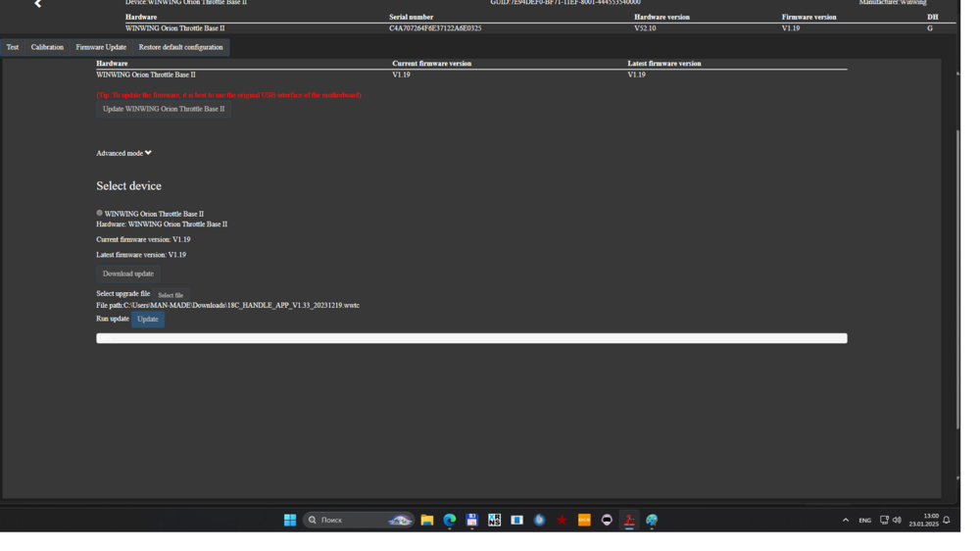Open the colorful globe app in taskbar
The width and height of the screenshot is (980, 551).
[652, 521]
